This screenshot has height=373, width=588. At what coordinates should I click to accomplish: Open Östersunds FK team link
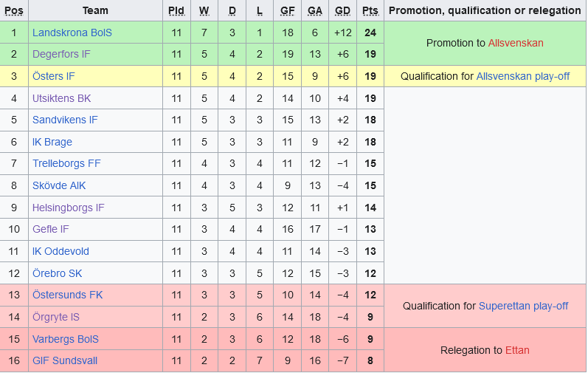(x=67, y=295)
